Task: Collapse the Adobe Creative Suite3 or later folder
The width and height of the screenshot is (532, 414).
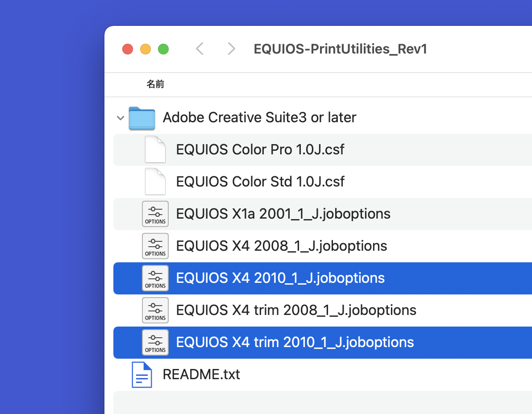Action: pyautogui.click(x=120, y=118)
